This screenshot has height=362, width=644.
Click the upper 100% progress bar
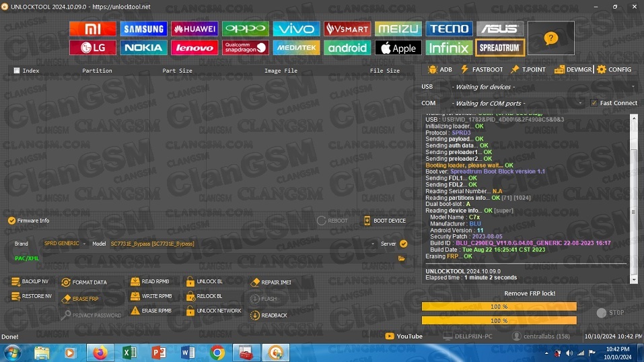tap(499, 307)
